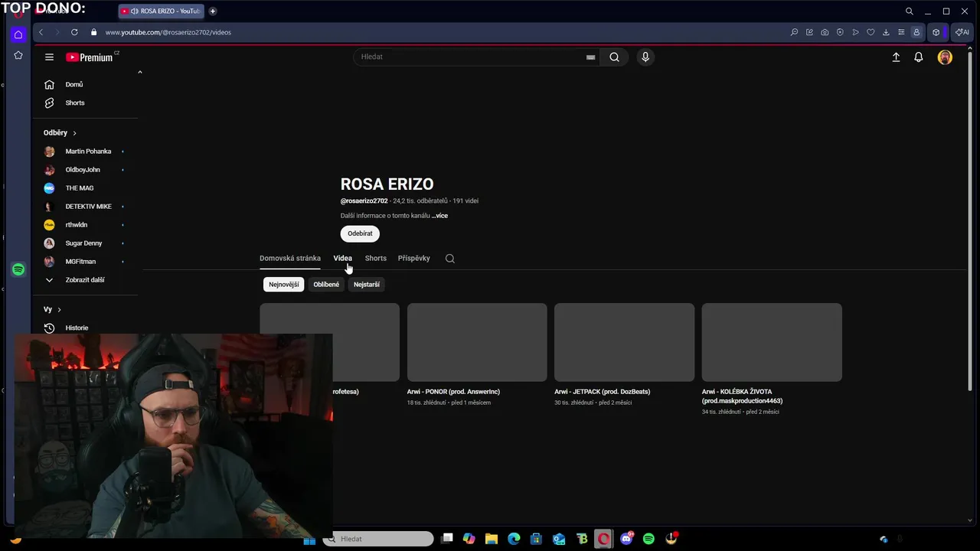
Task: Click the YouTube Premium logo
Action: 91,57
